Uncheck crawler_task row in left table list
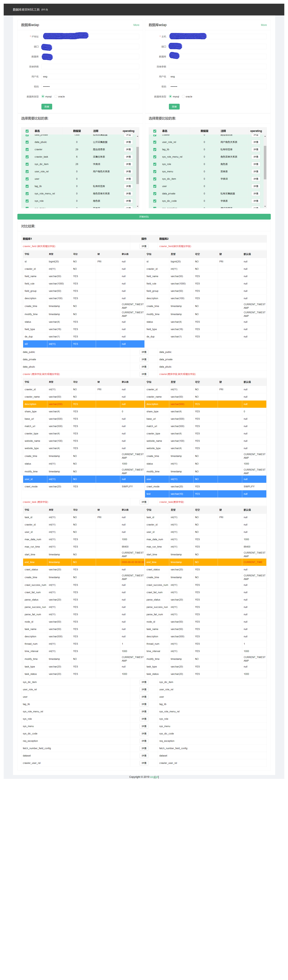288x980 pixels. pos(27,157)
